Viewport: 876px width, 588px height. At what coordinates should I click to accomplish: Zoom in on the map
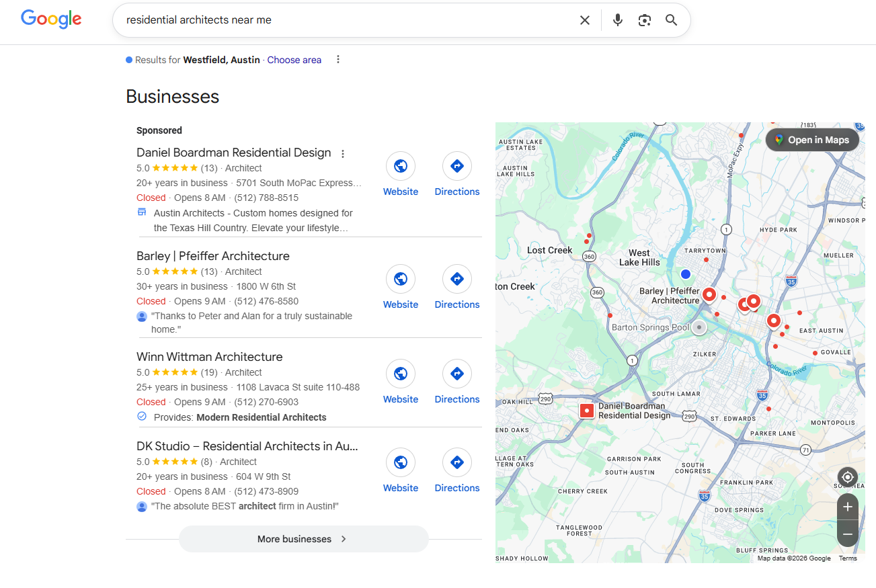pos(847,507)
